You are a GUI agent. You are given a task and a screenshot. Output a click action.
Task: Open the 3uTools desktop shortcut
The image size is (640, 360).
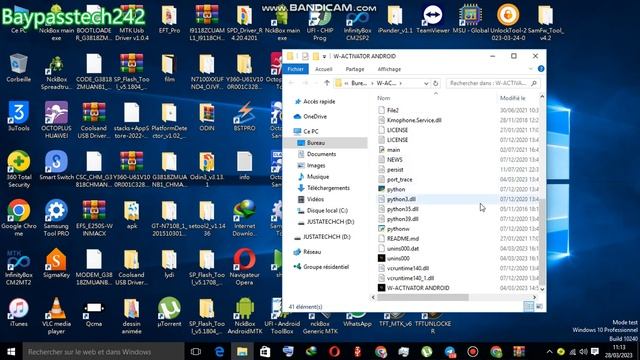[x=19, y=116]
